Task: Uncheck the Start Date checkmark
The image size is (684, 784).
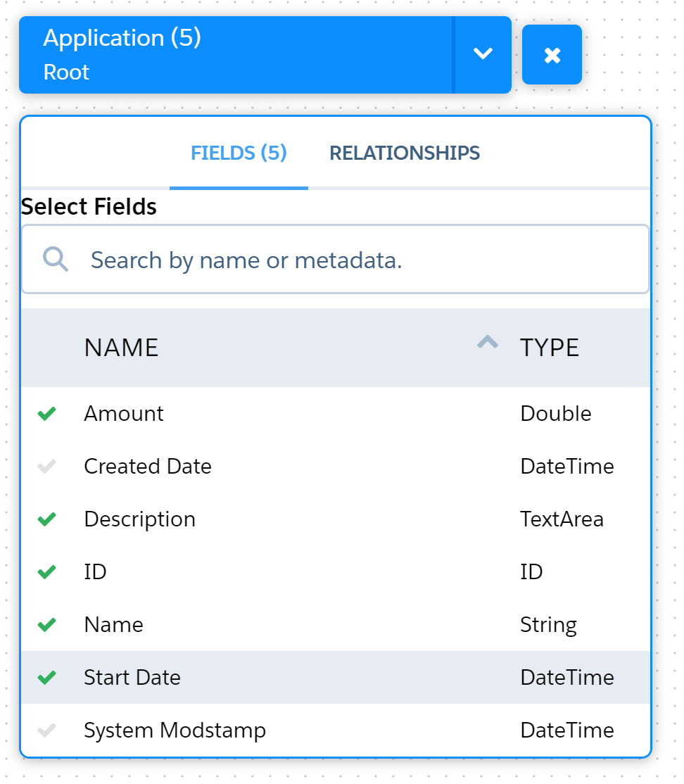Action: click(x=46, y=678)
